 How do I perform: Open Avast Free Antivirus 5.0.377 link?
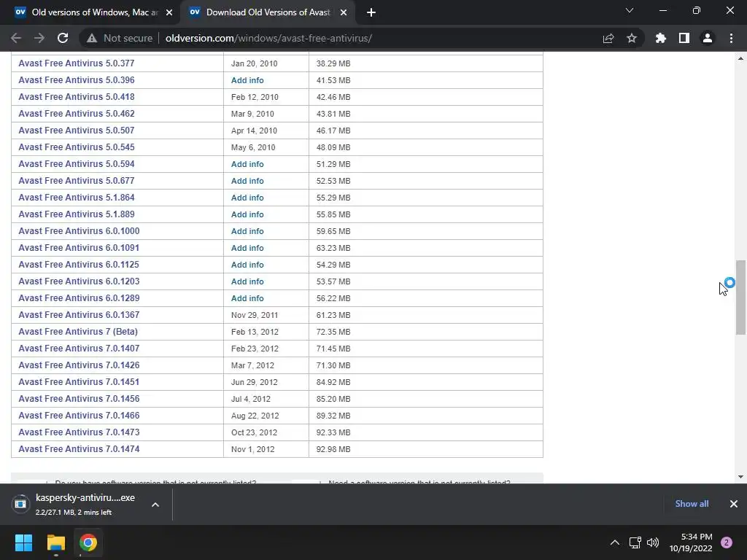(76, 63)
